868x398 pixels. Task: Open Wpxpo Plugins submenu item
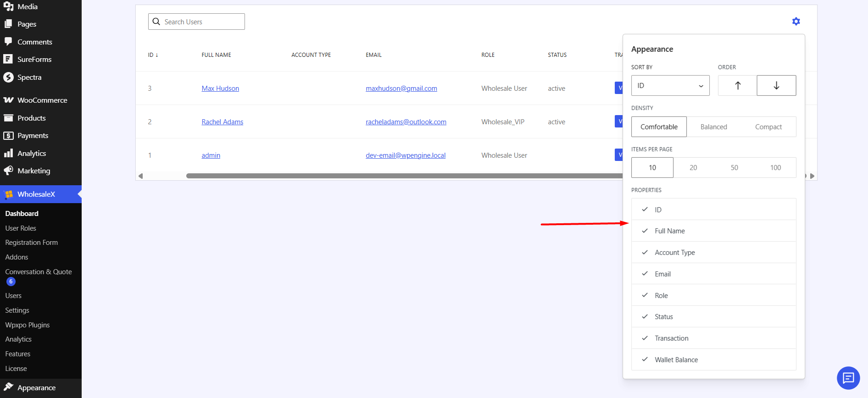click(28, 325)
